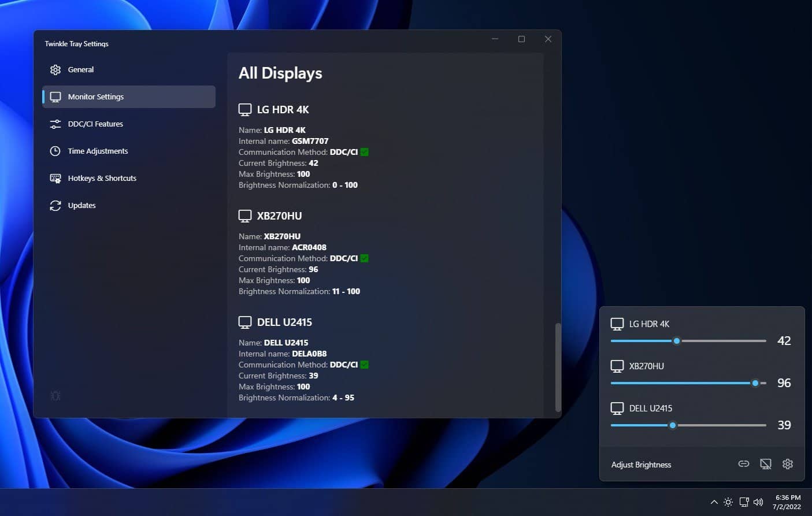Image resolution: width=812 pixels, height=516 pixels.
Task: Switch to the DDC/CI Features section
Action: (x=95, y=124)
